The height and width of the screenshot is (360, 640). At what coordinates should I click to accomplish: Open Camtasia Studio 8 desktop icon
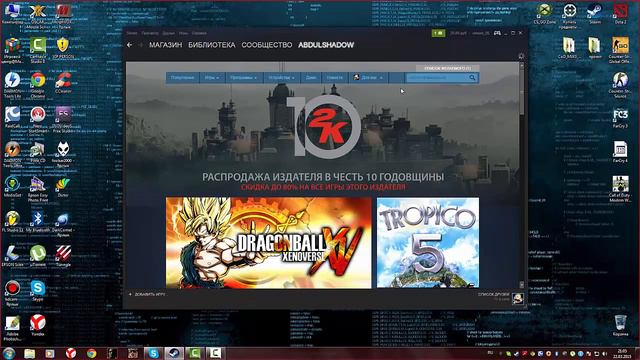tap(38, 50)
